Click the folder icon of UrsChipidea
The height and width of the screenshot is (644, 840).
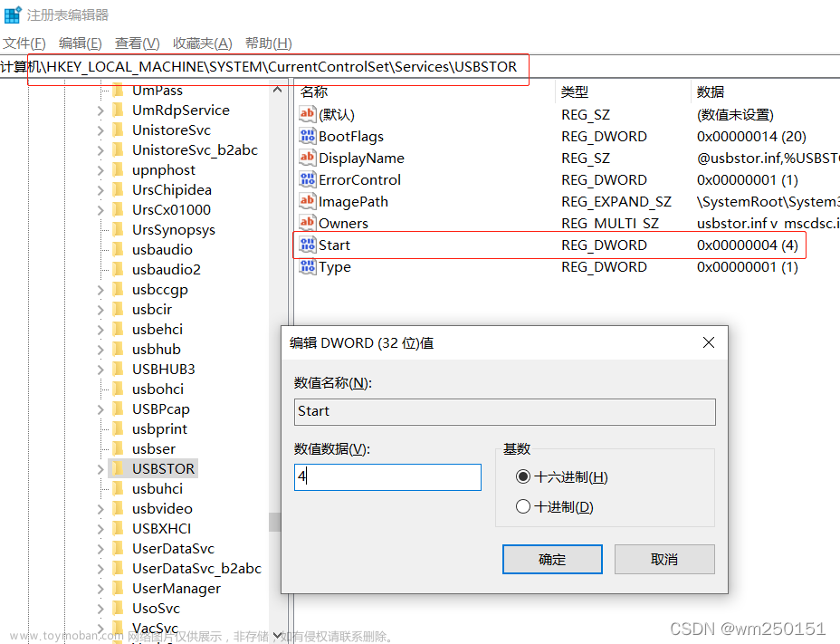(x=119, y=189)
